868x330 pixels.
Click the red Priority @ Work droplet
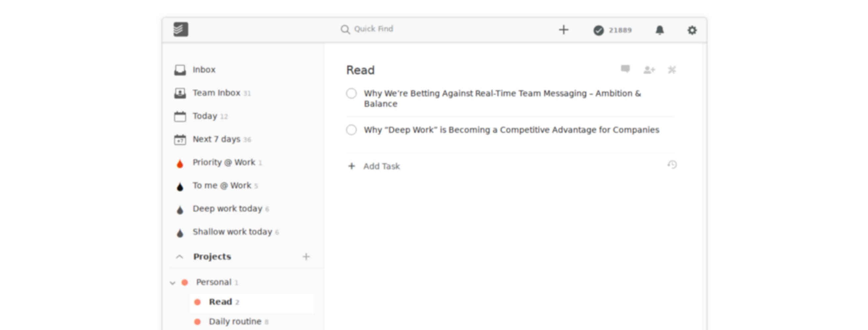(x=180, y=164)
